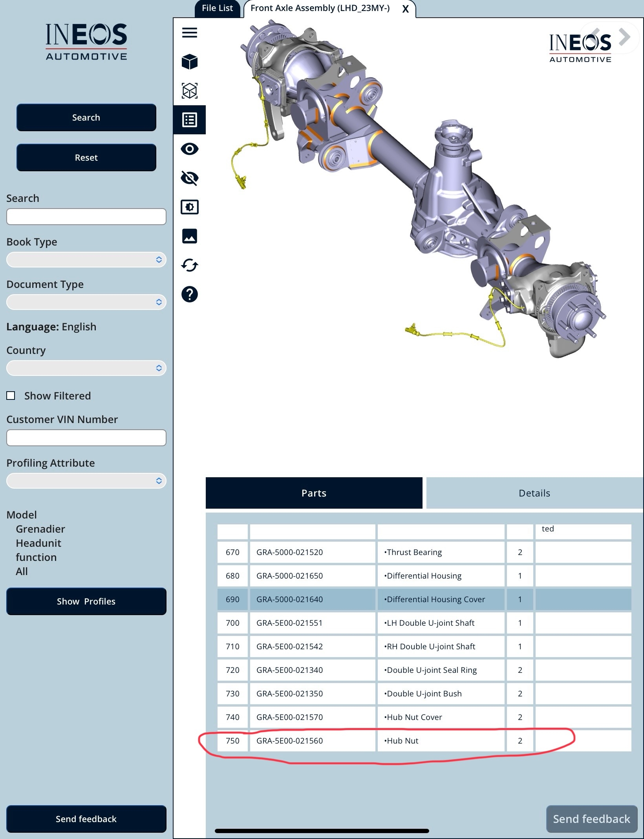
Task: Click the refresh sync arrows icon
Action: click(190, 265)
